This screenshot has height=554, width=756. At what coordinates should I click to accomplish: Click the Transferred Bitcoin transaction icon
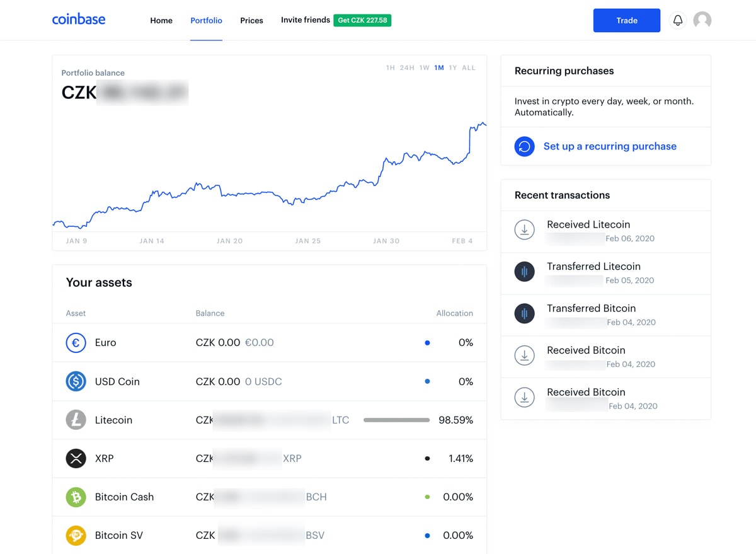point(524,313)
